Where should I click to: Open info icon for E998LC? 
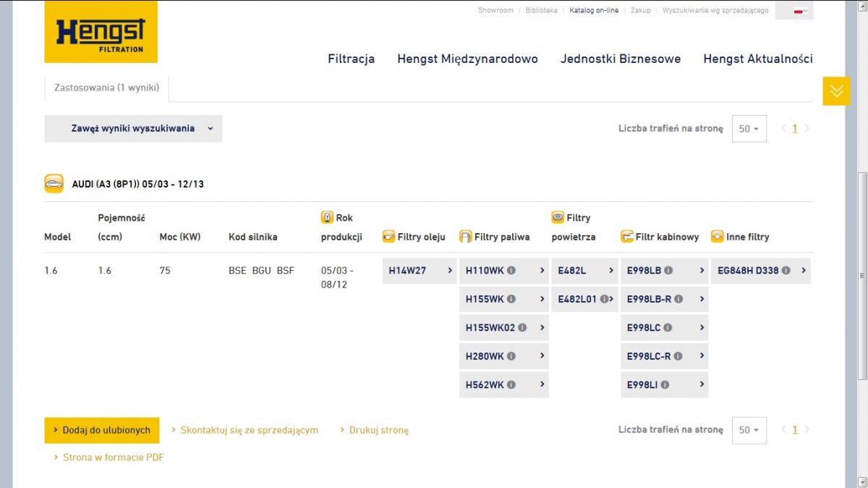668,327
